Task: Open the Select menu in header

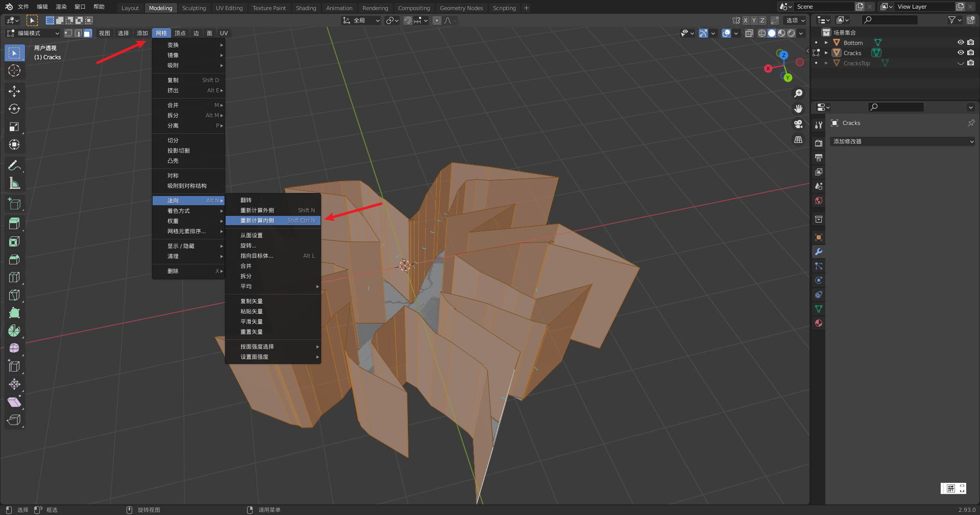Action: click(124, 33)
